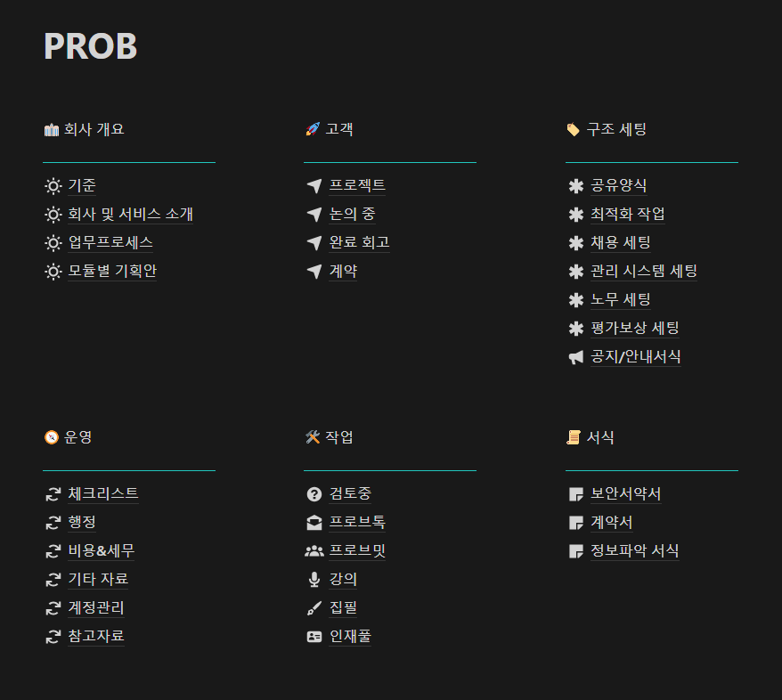Screen dimensions: 782x700
Task: Click the scroll icon next to 서식
Action: click(x=574, y=436)
